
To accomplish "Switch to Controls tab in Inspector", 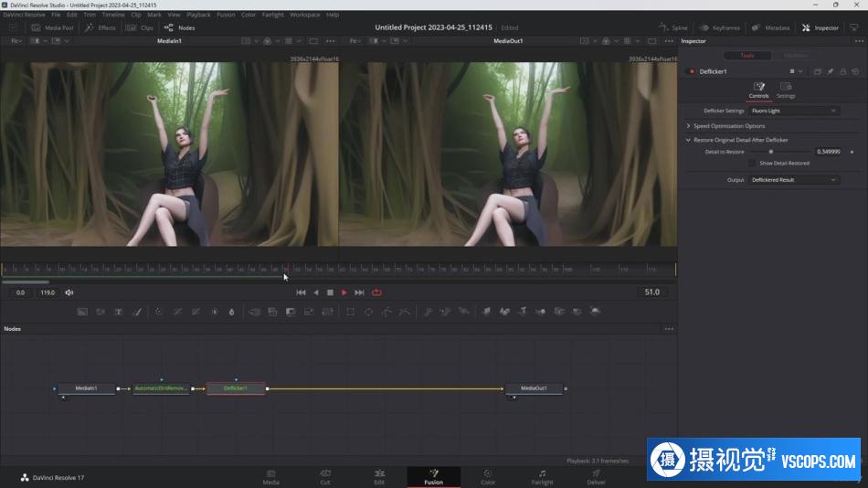I will (758, 90).
